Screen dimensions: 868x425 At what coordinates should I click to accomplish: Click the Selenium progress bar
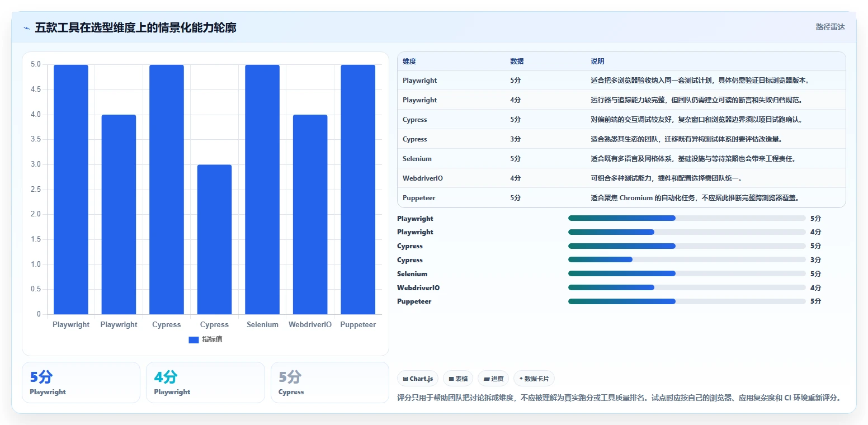[x=687, y=273]
